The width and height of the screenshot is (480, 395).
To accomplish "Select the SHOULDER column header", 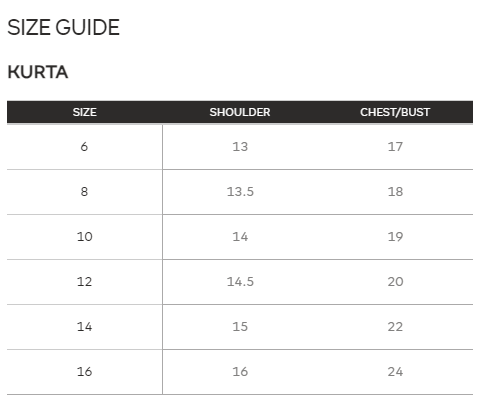I will (x=240, y=112).
